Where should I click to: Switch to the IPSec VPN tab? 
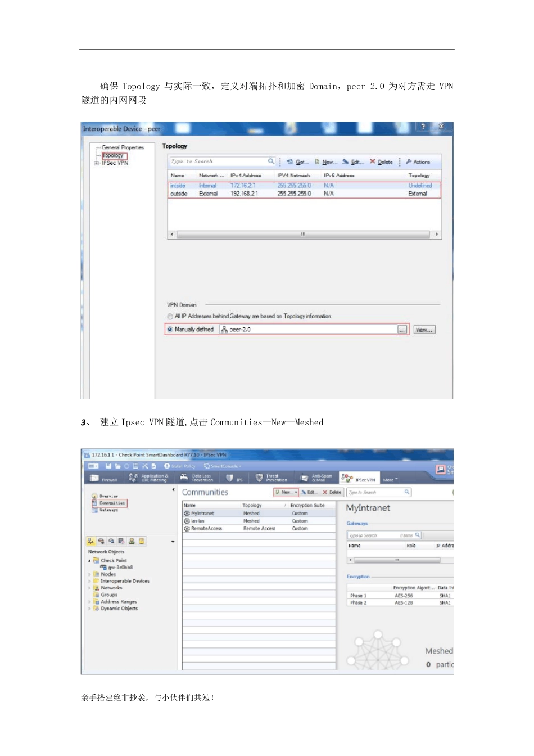point(359,478)
